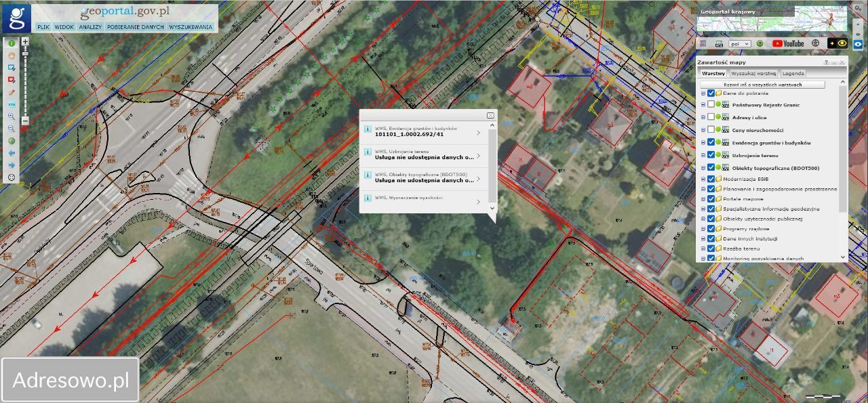Open the pol language dropdown
Image resolution: width=868 pixels, height=403 pixels.
click(x=739, y=43)
